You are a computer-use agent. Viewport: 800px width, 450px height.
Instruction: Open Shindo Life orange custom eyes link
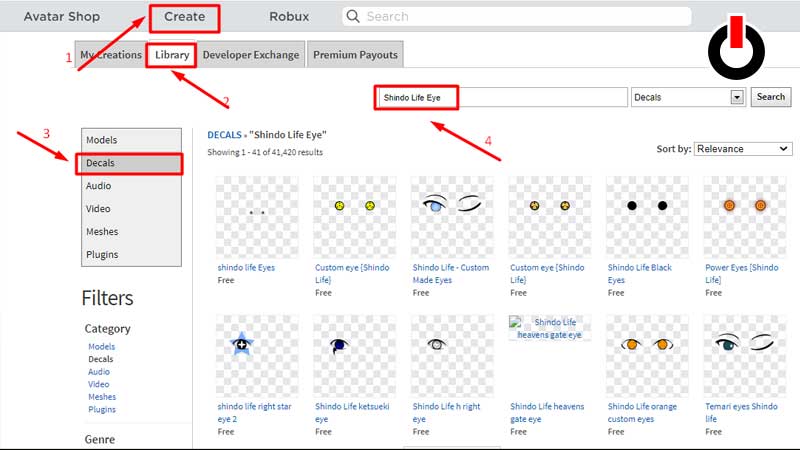642,412
